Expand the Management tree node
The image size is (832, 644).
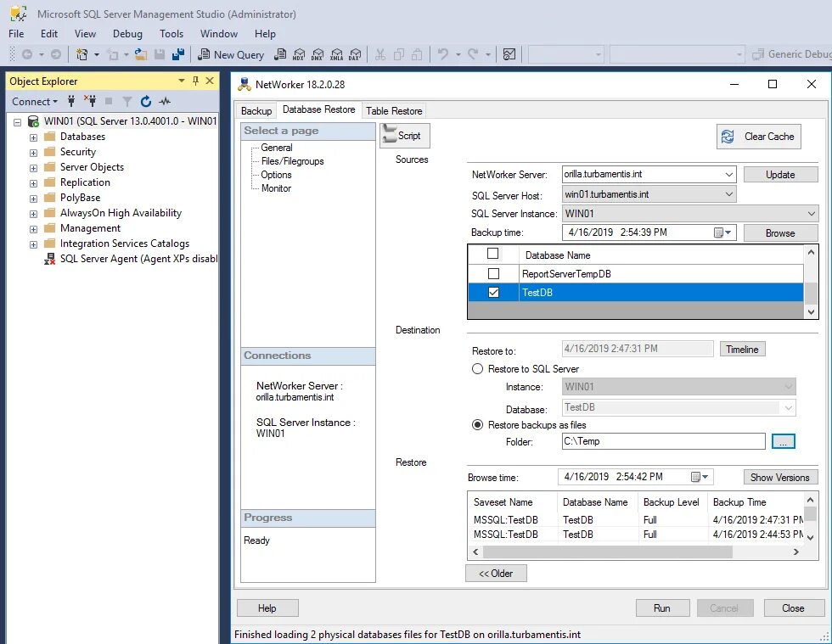[x=33, y=229]
